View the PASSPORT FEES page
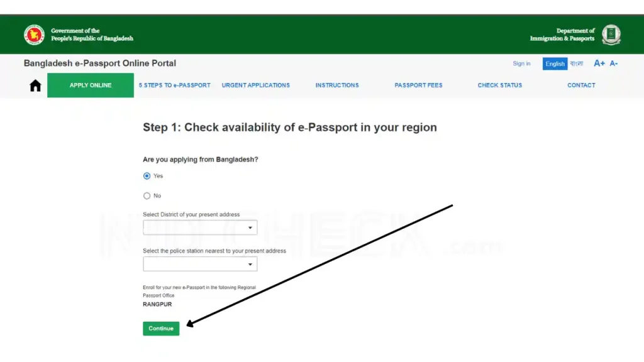Image resolution: width=644 pixels, height=362 pixels. coord(419,85)
